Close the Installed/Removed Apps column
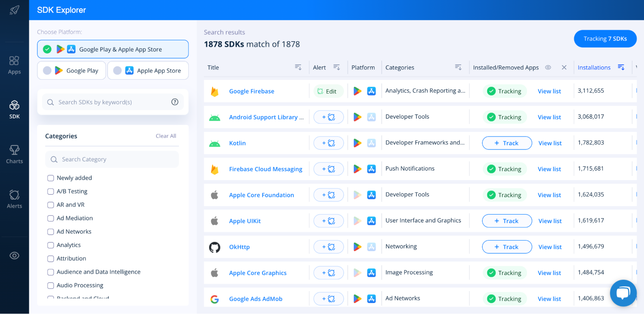The width and height of the screenshot is (644, 314). coord(564,67)
